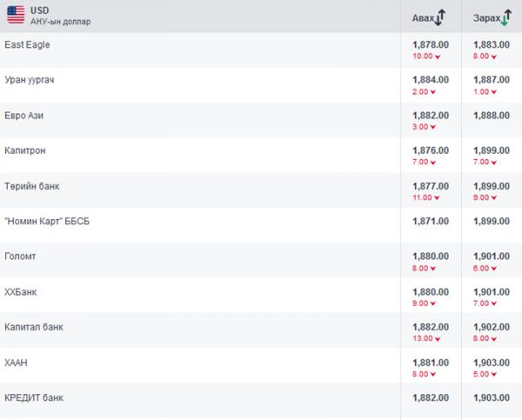522x420 pixels.
Task: Click red down arrow beside Капитал банк 13.00
Action: (436, 338)
